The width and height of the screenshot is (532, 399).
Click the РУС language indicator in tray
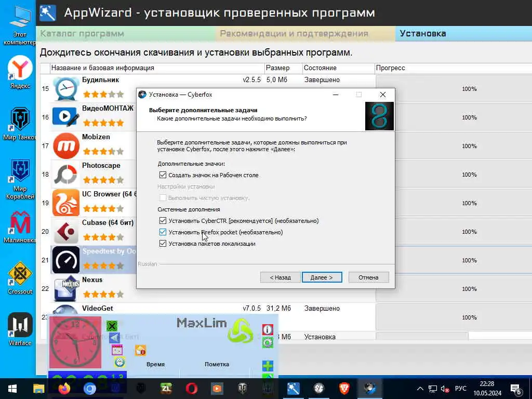pos(460,389)
